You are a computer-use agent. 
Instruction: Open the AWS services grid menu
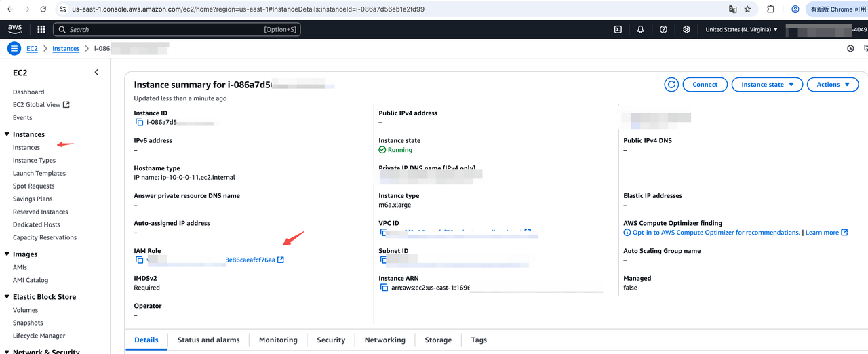[x=41, y=29]
